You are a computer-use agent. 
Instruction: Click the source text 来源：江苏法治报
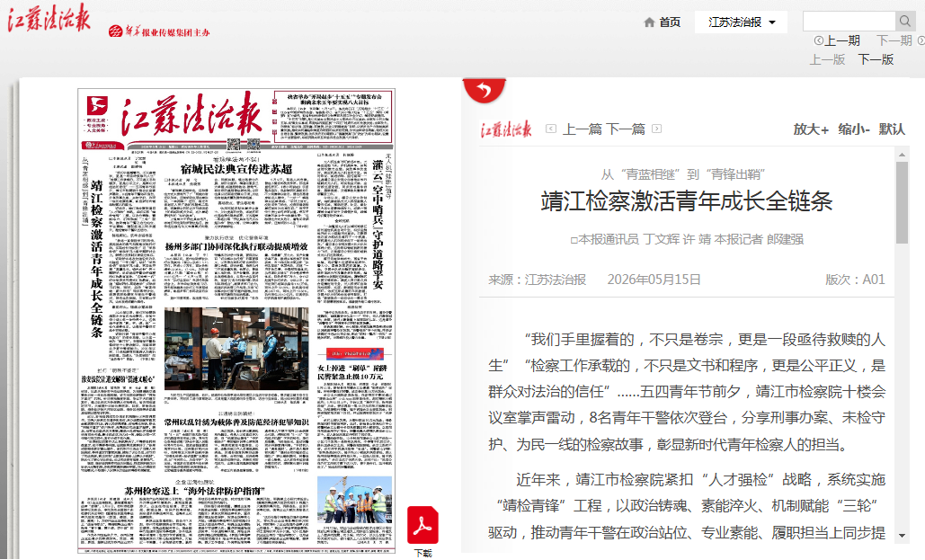tap(537, 280)
